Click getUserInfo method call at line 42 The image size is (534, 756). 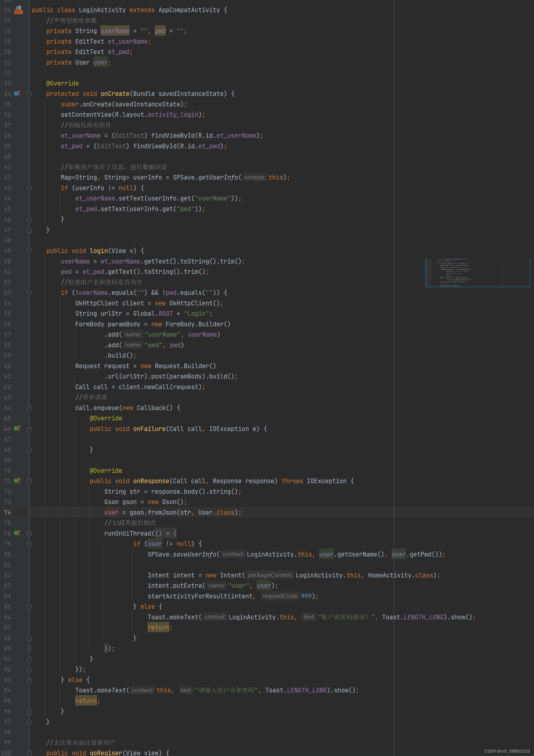coord(218,178)
